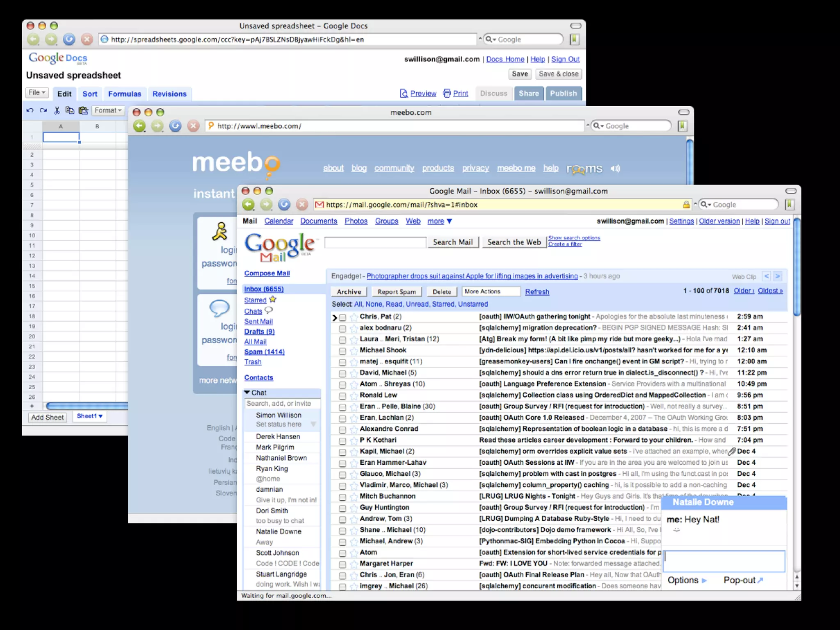The image size is (840, 630).
Task: Open the File menu dropdown in Docs
Action: click(x=37, y=93)
